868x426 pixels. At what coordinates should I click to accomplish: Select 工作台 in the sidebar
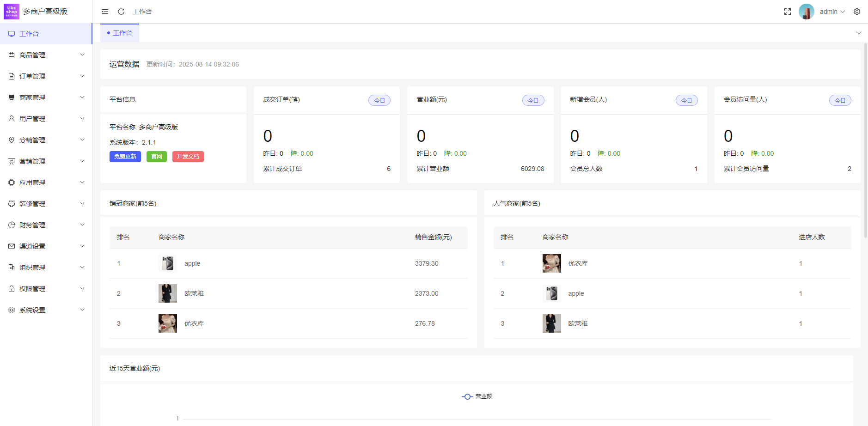point(29,34)
